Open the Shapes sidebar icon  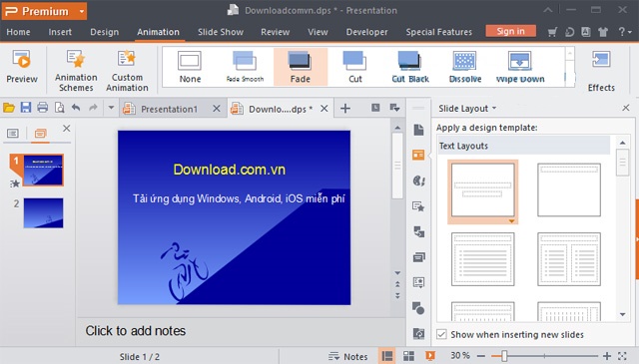418,308
